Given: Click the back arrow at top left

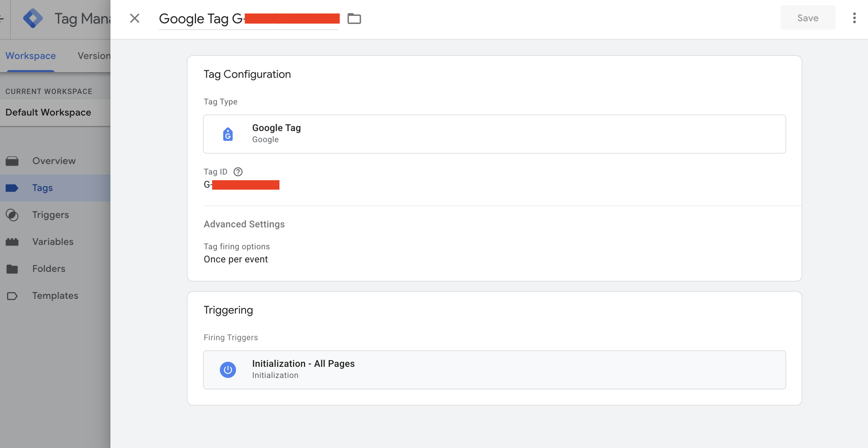Looking at the screenshot, I should (x=2, y=18).
